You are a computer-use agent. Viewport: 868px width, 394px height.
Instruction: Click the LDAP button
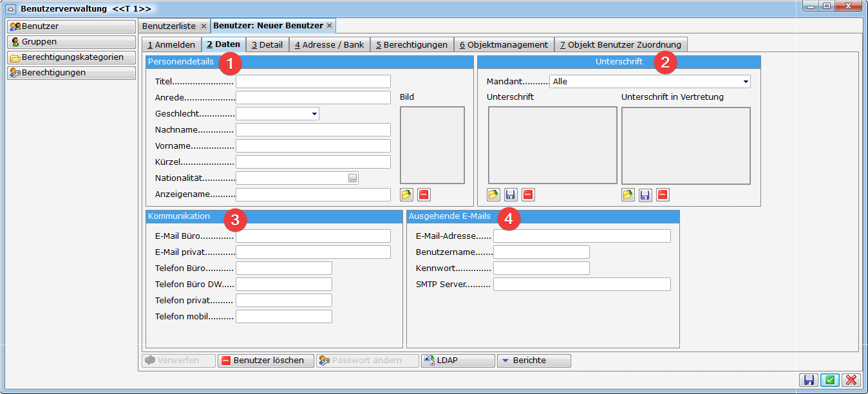(458, 361)
